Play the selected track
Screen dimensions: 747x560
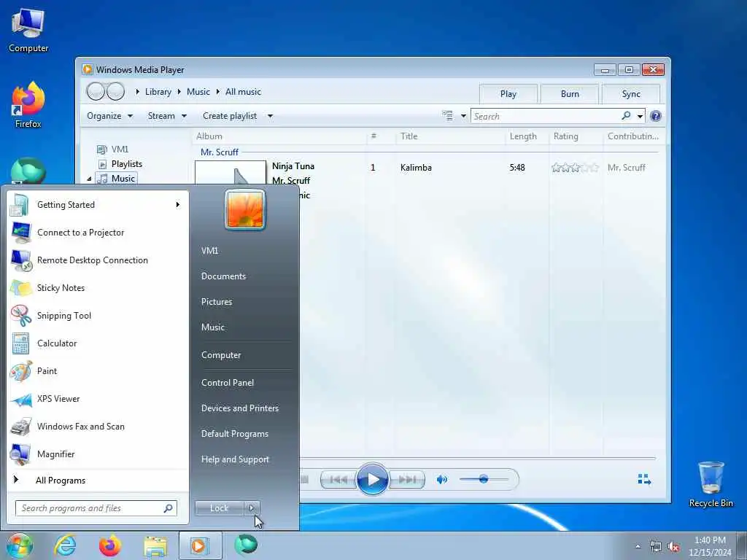tap(372, 480)
